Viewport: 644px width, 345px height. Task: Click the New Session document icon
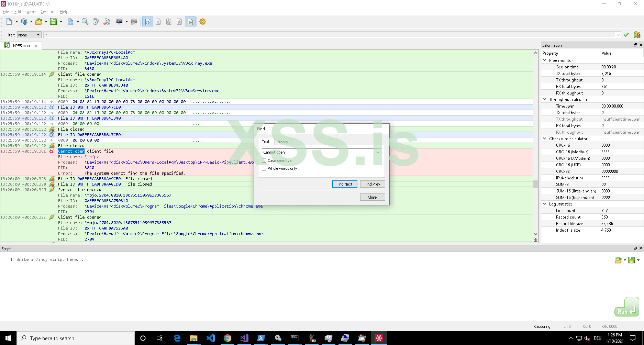click(9, 22)
